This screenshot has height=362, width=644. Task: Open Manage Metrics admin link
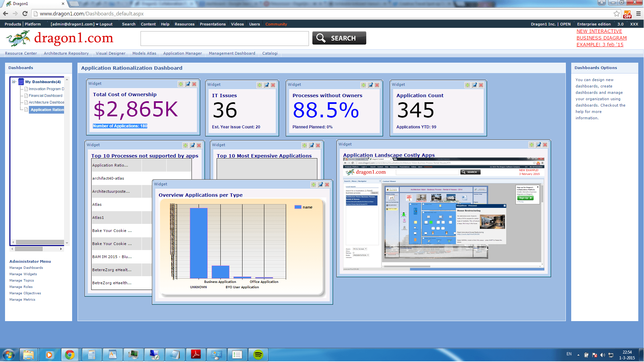point(22,300)
